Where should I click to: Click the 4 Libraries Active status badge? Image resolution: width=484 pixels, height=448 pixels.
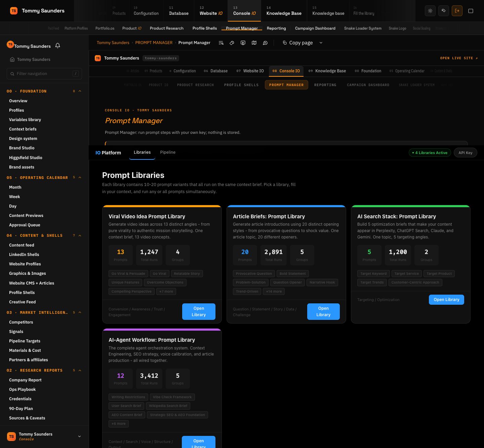(430, 153)
